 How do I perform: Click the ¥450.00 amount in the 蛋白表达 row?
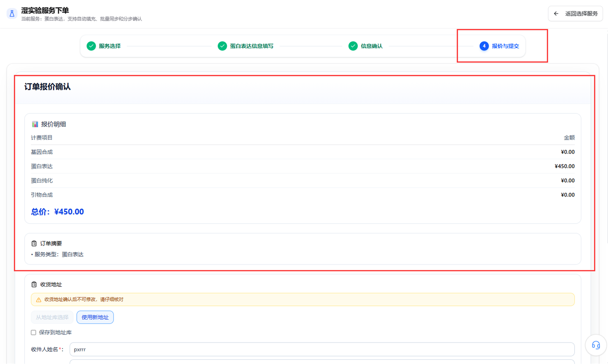click(x=565, y=166)
